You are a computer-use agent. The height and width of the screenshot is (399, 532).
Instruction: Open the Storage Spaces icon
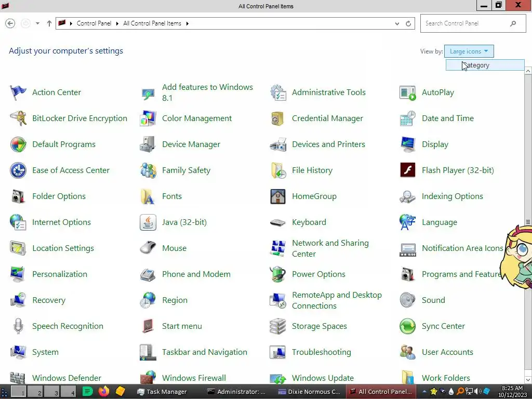[x=278, y=326]
